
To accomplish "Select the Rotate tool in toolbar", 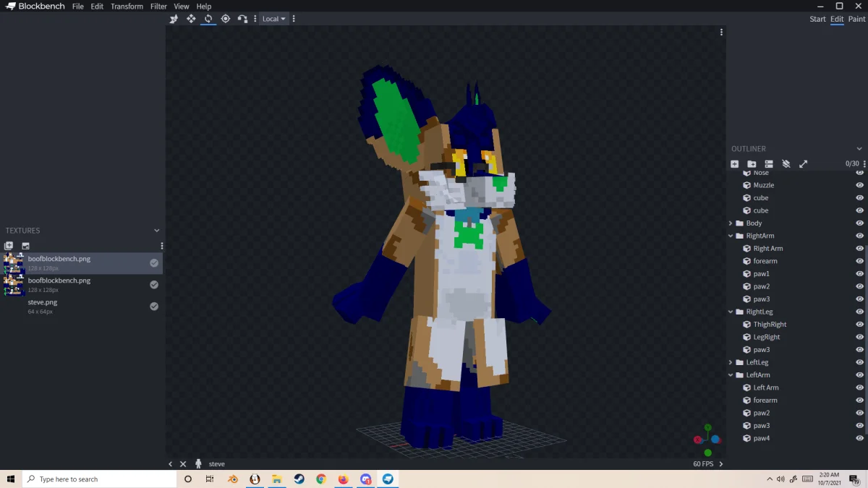I will click(x=208, y=19).
